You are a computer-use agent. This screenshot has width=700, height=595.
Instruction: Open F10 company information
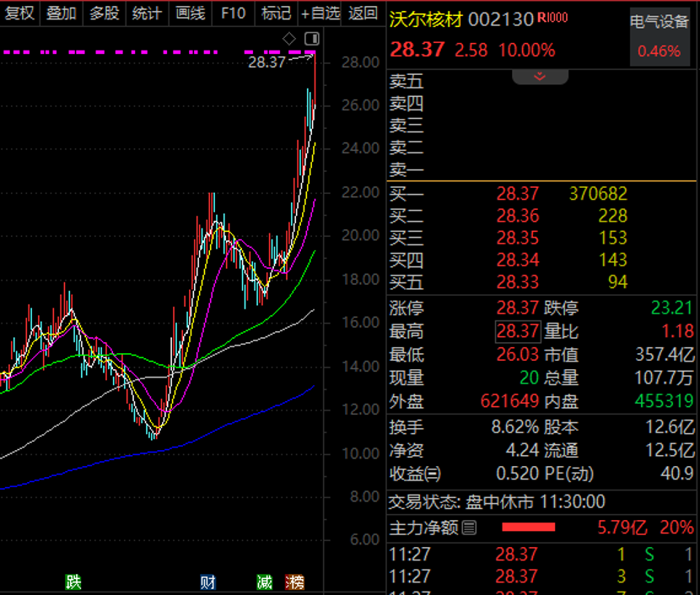point(233,13)
